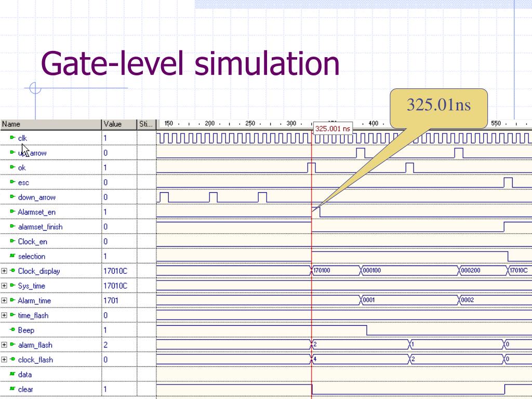The width and height of the screenshot is (532, 399).
Task: Expand the Clock_display signal bus
Action: (x=4, y=271)
